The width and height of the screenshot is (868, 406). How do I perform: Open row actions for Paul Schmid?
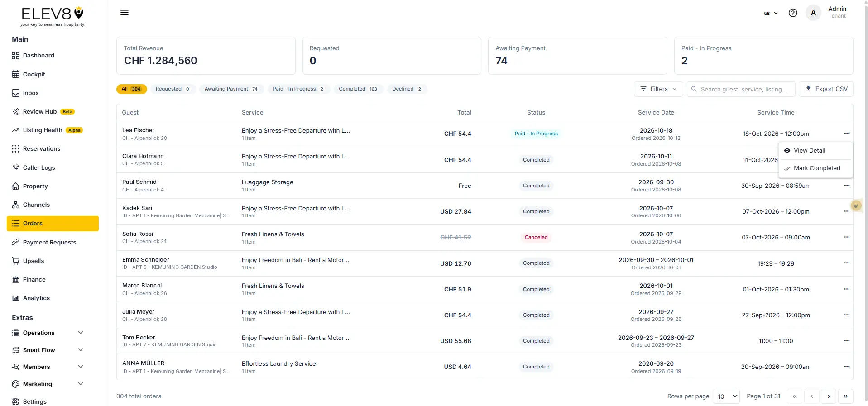847,186
